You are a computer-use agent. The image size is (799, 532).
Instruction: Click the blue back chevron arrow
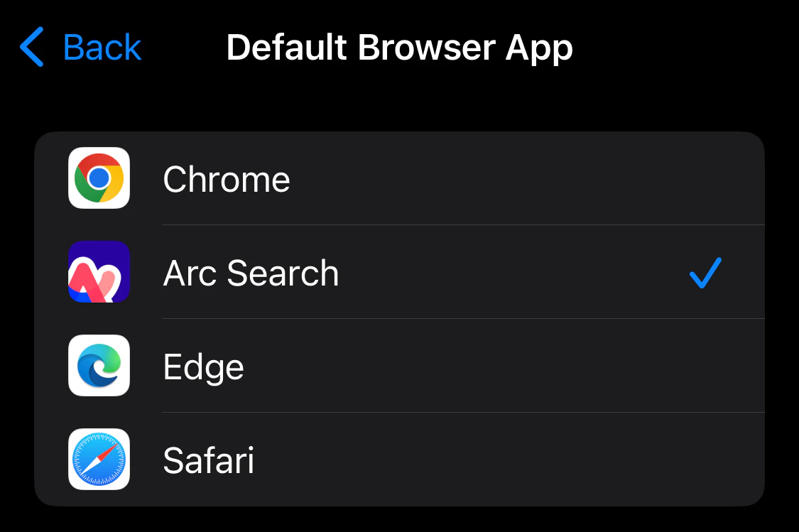pyautogui.click(x=31, y=47)
